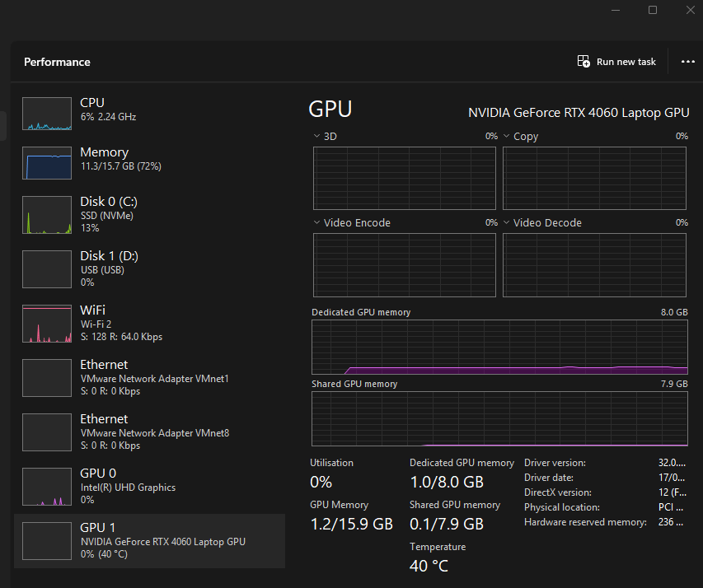
Task: Open the Copy engine dropdown chevron
Action: click(507, 136)
